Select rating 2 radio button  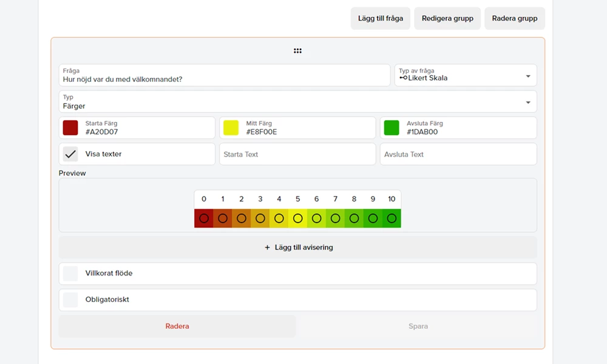coord(242,218)
